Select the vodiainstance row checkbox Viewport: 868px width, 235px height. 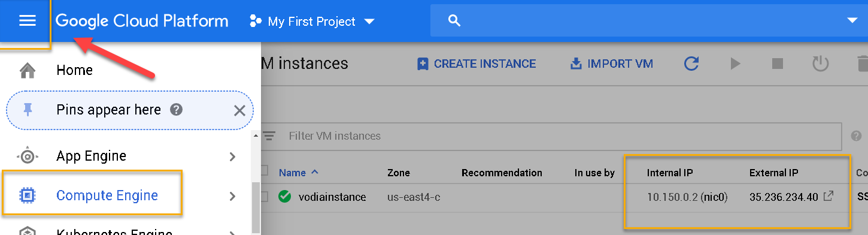pos(265,197)
